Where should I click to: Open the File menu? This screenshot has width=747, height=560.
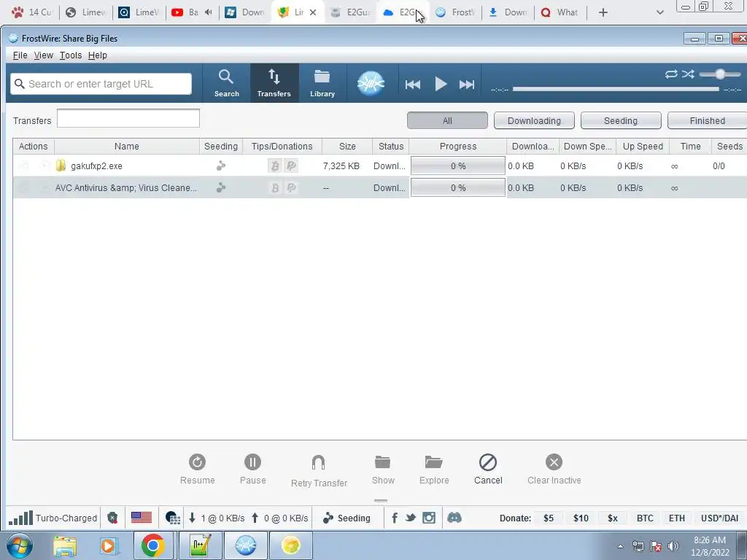pyautogui.click(x=20, y=55)
